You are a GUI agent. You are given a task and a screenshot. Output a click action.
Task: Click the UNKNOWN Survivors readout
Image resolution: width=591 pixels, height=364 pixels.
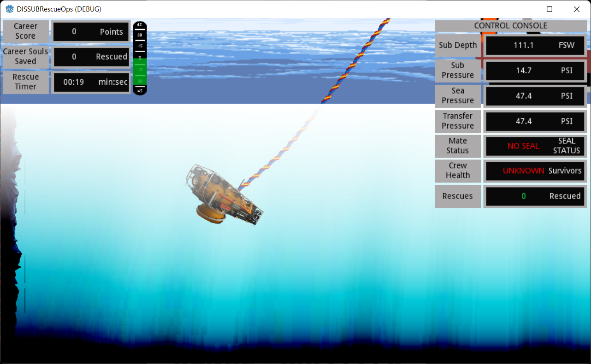pyautogui.click(x=535, y=171)
